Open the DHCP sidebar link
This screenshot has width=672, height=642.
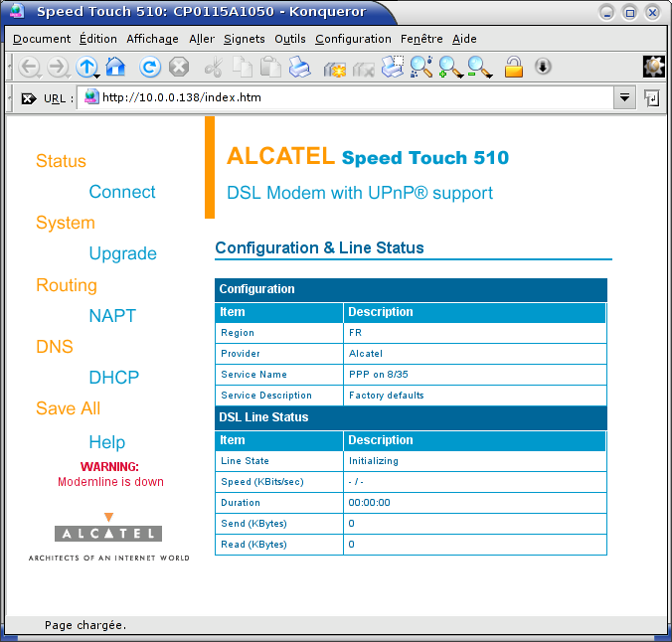114,378
